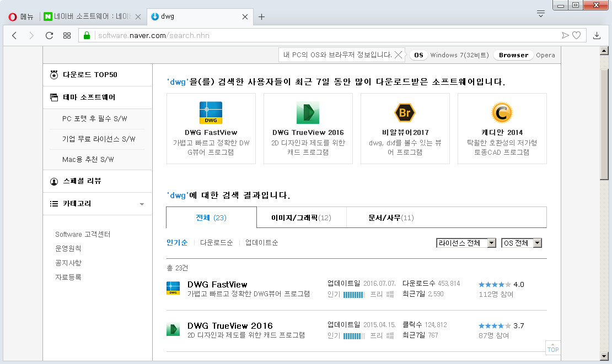Click the 비알뷰어2017 Br icon
The image size is (612, 364).
(405, 113)
